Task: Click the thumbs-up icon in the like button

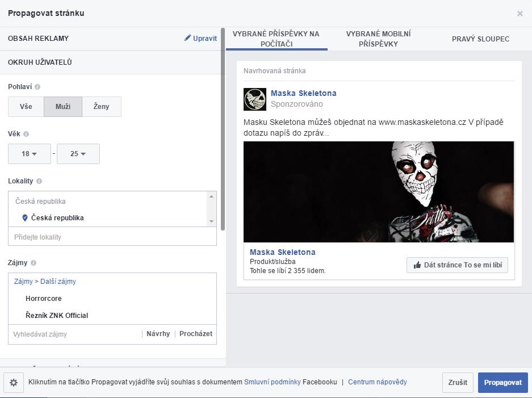Action: 417,265
